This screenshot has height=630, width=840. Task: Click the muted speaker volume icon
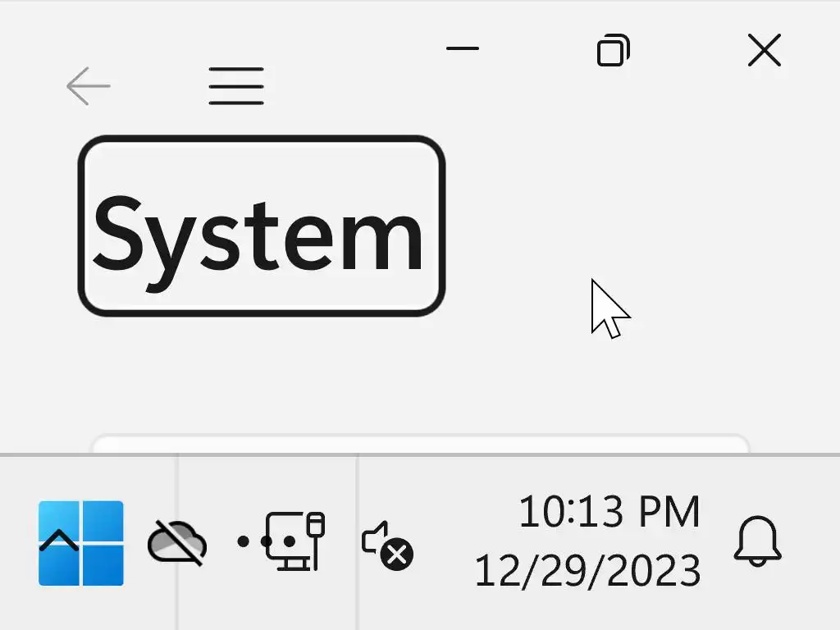(x=387, y=546)
